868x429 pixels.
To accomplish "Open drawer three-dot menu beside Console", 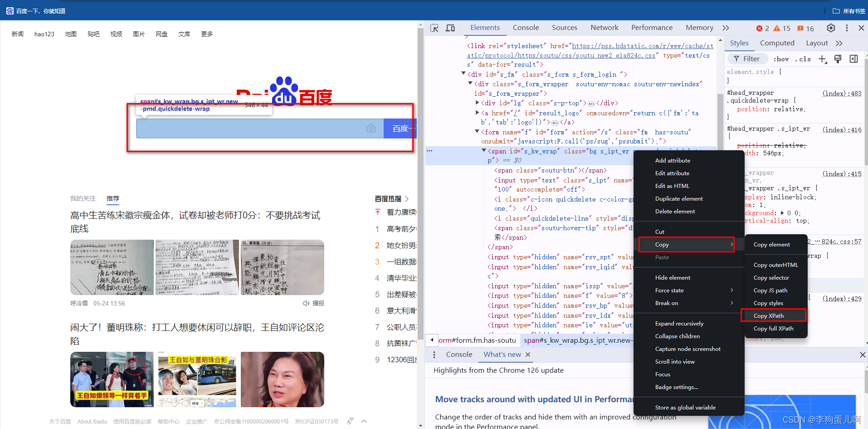I will tap(434, 355).
